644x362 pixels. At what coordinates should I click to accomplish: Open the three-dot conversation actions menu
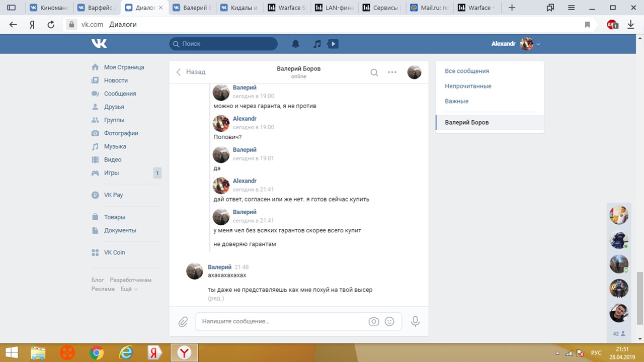(x=392, y=72)
